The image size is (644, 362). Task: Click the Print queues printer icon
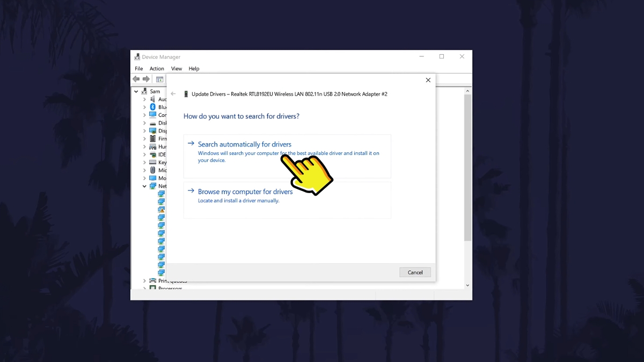tap(153, 280)
